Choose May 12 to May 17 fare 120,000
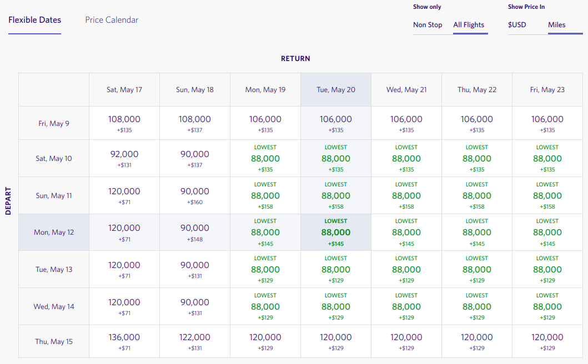The image size is (588, 364). pos(124,232)
